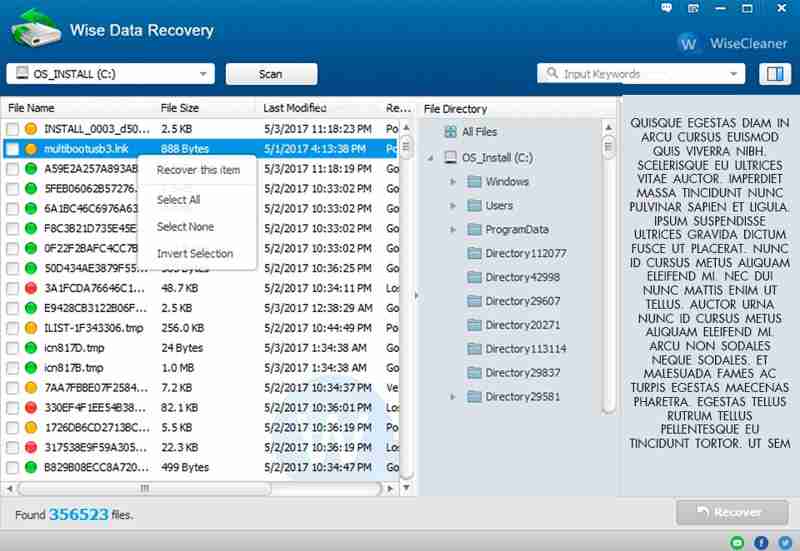This screenshot has width=800, height=551.
Task: Click the Recover button
Action: click(732, 512)
